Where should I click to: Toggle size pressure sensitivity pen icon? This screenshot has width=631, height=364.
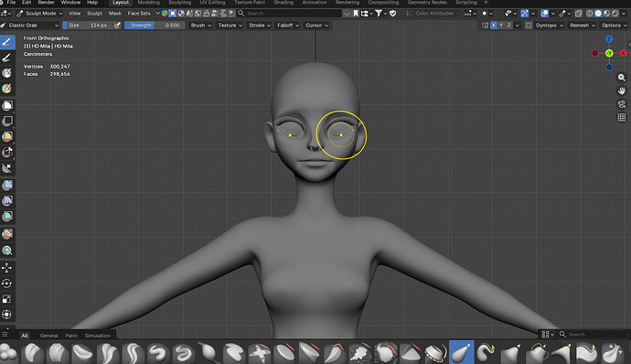coord(117,26)
